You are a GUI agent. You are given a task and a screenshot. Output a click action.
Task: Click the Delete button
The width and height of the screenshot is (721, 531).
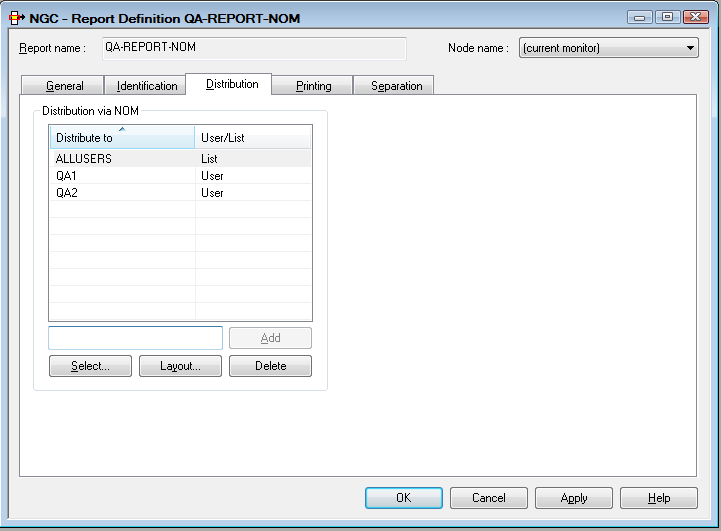pyautogui.click(x=270, y=366)
